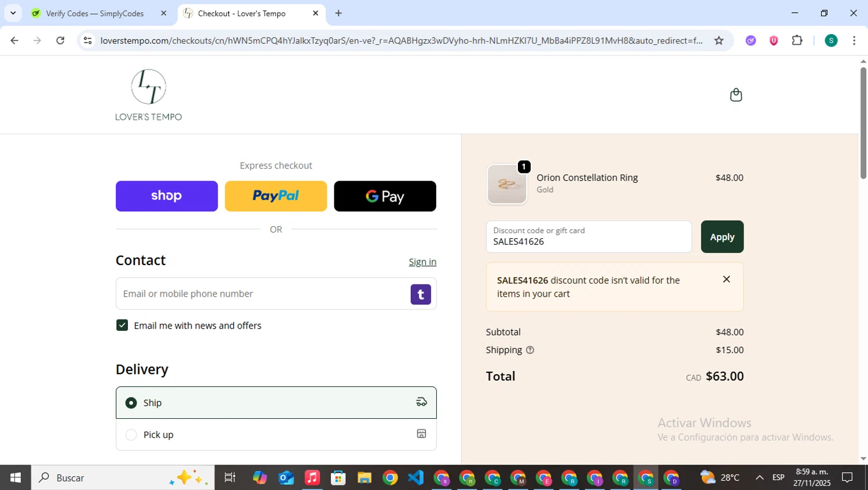
Task: Click the browser address bar URL
Action: [401, 40]
